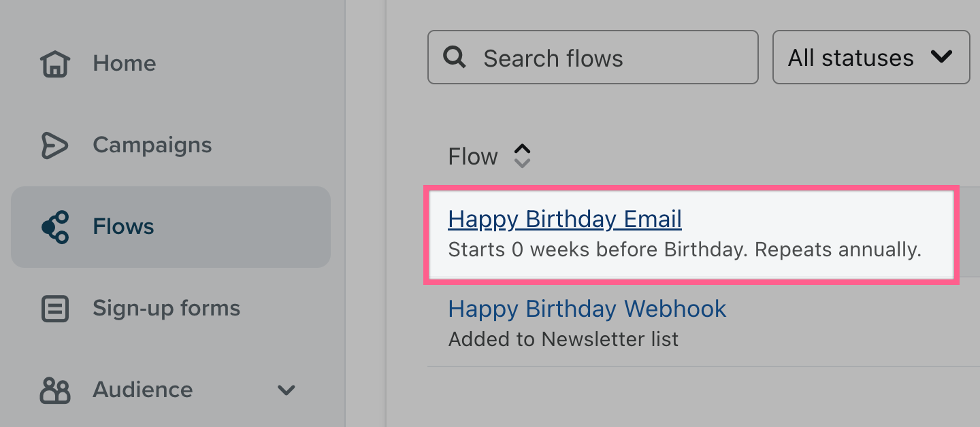Navigate to Campaigns in the sidebar
Screen dimensions: 980x427
(x=152, y=146)
